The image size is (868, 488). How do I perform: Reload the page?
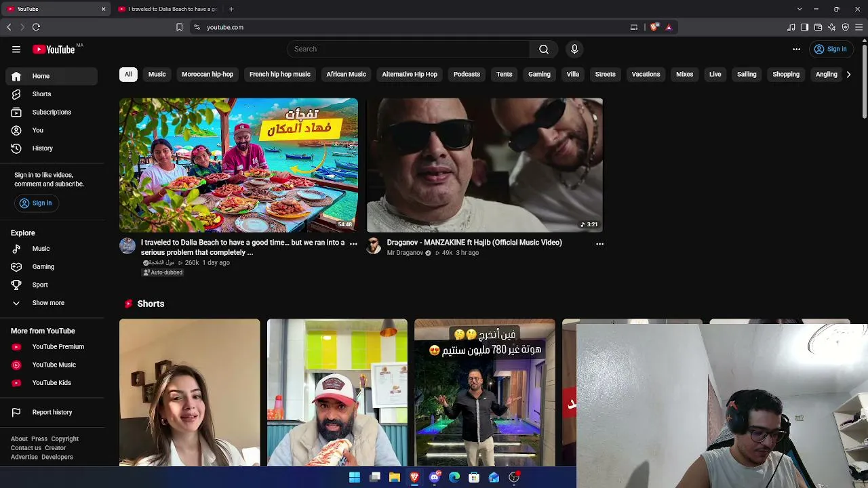[36, 27]
